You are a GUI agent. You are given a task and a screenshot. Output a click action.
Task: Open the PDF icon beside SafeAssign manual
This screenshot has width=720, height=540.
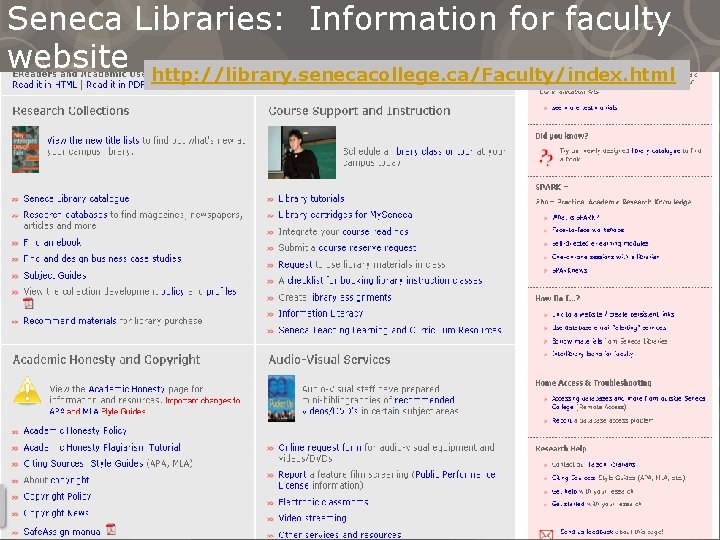[111, 530]
